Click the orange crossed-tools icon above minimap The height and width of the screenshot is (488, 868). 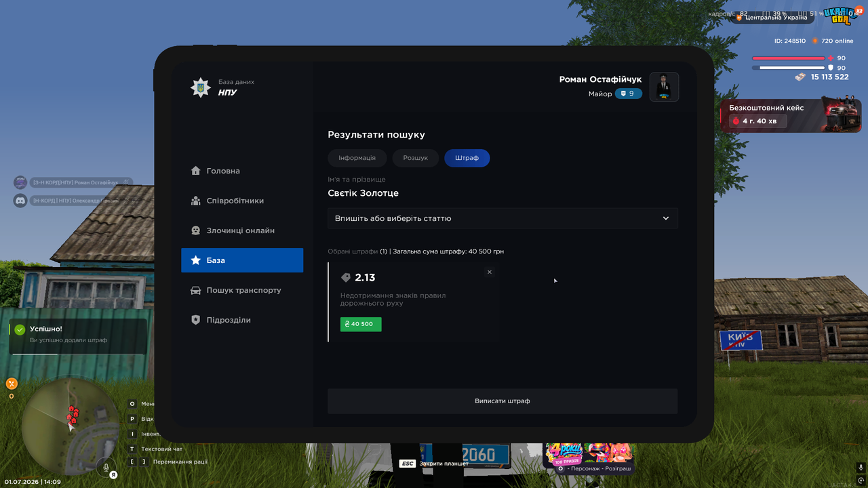click(x=12, y=384)
